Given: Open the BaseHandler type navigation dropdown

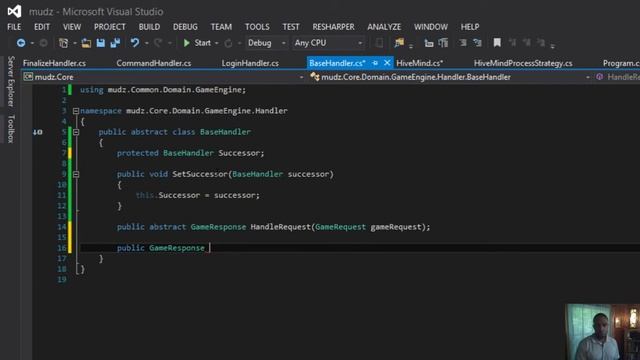Looking at the screenshot, I should coord(451,77).
